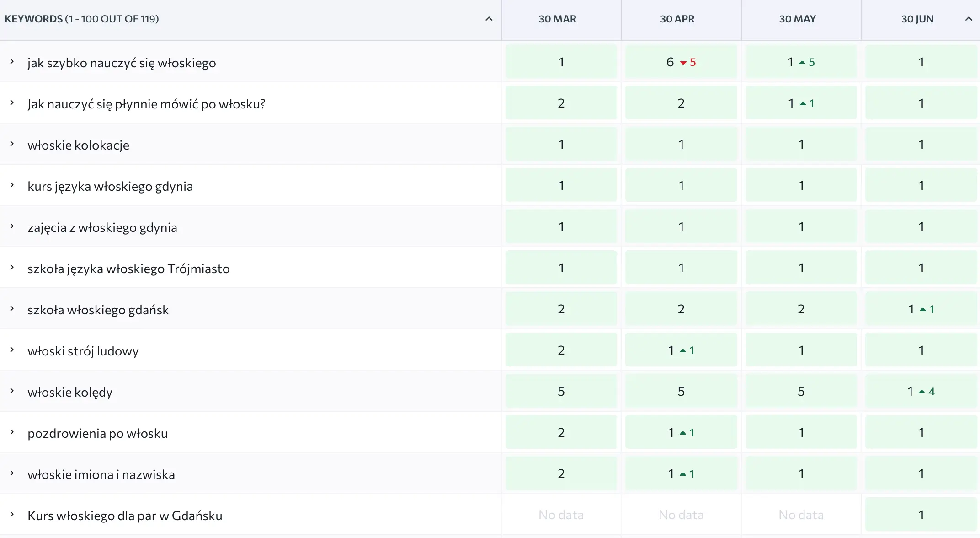Click 30 MAR 'No data' cell for 'Kurs włoskiego dla par'
Viewport: 980px width, 538px height.
(x=561, y=515)
